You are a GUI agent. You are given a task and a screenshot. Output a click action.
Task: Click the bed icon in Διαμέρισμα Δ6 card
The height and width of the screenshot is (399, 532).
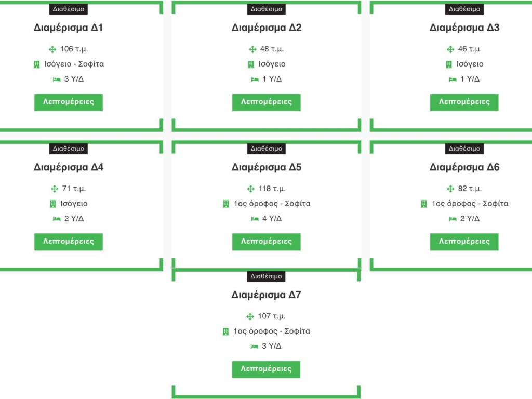[452, 219]
